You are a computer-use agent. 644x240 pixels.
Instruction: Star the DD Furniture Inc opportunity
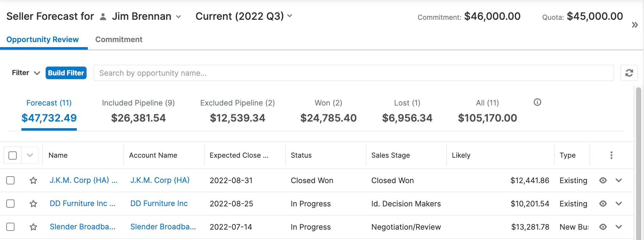(x=33, y=204)
